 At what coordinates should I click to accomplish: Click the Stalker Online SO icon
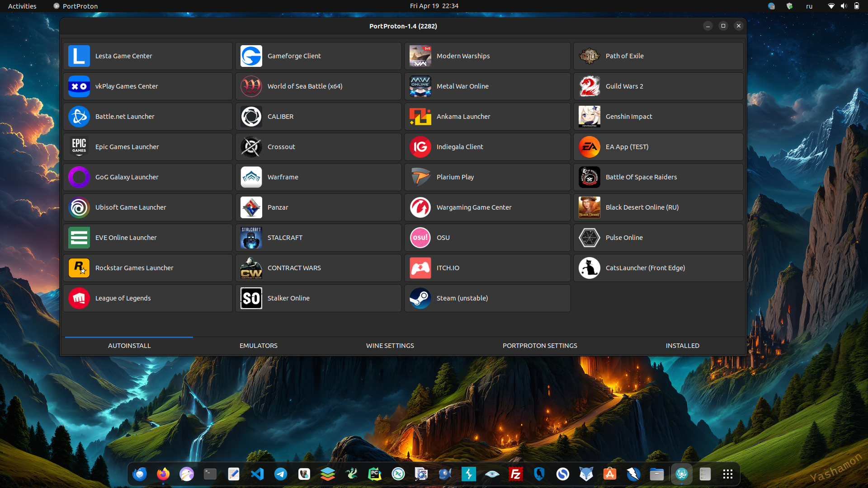point(251,298)
